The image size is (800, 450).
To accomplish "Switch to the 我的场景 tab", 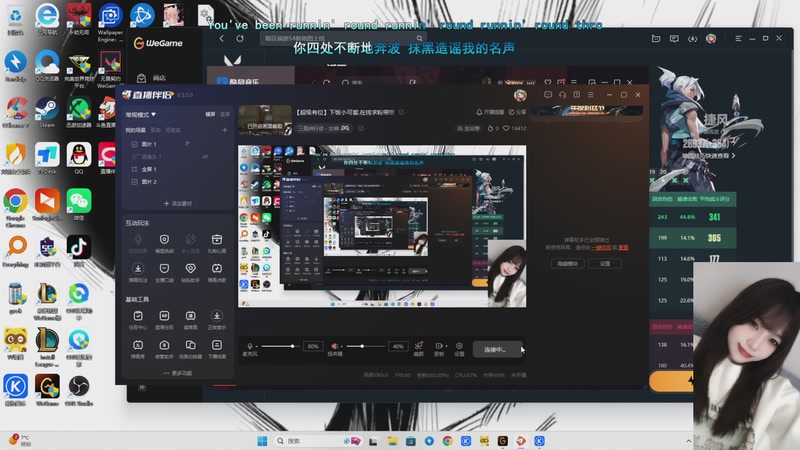I will tap(135, 130).
